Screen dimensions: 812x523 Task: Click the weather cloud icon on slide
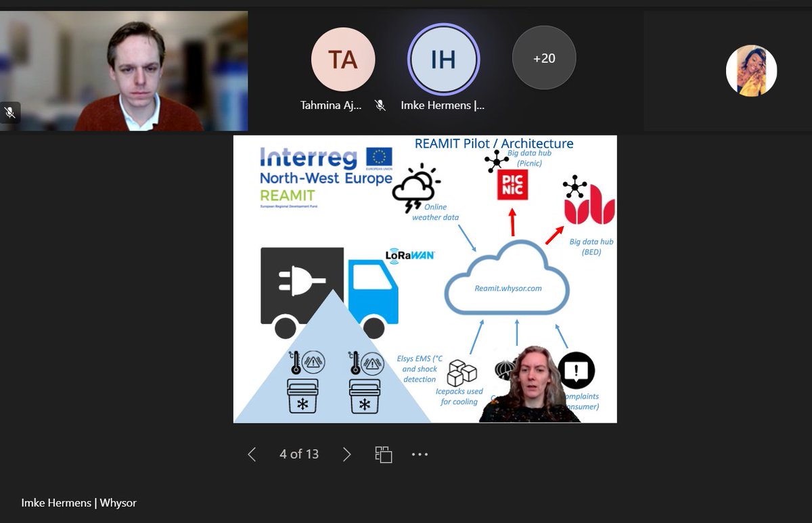click(415, 187)
